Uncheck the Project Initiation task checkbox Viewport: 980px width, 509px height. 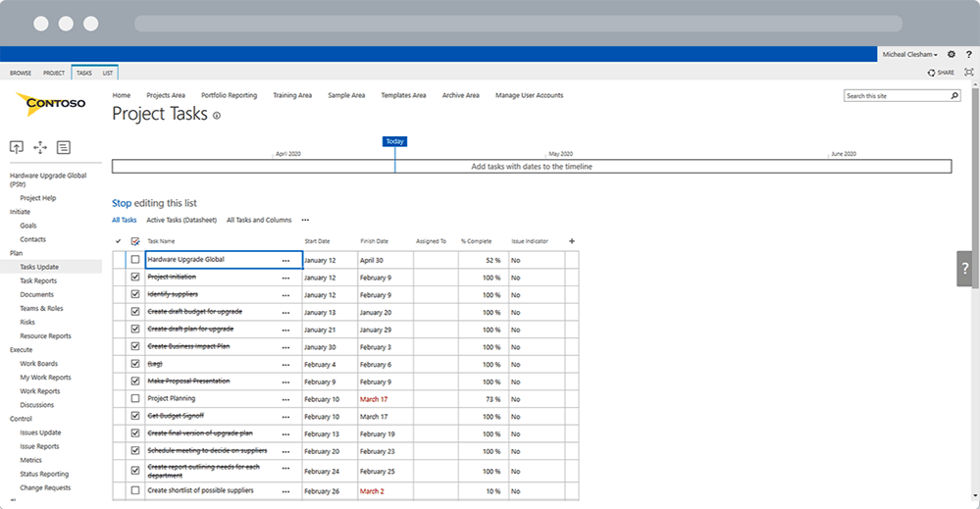[x=135, y=278]
